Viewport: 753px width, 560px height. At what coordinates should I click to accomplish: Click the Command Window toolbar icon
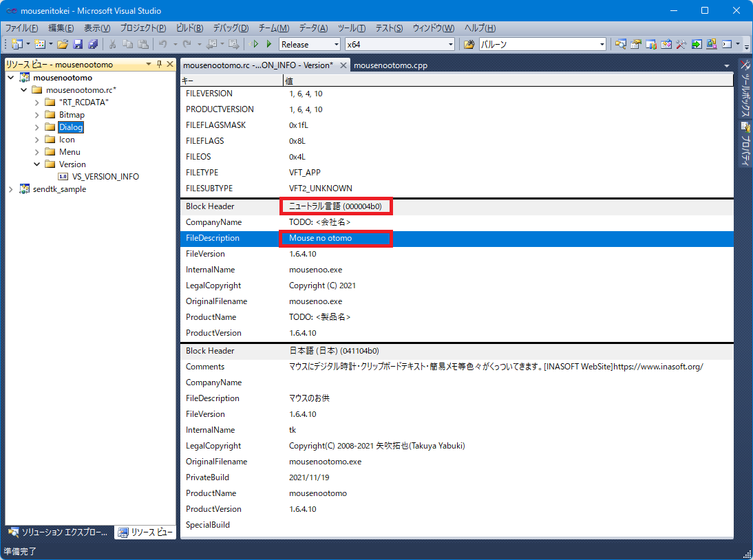click(x=727, y=44)
